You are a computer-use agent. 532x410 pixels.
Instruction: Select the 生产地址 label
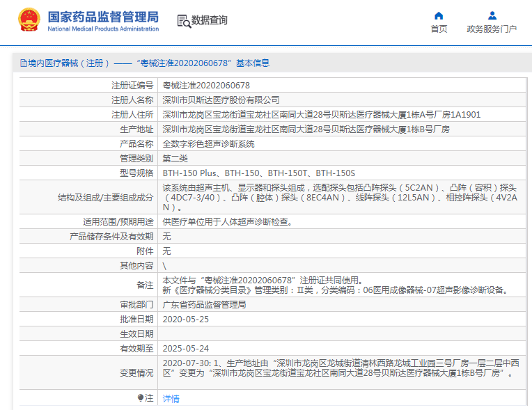coord(136,129)
